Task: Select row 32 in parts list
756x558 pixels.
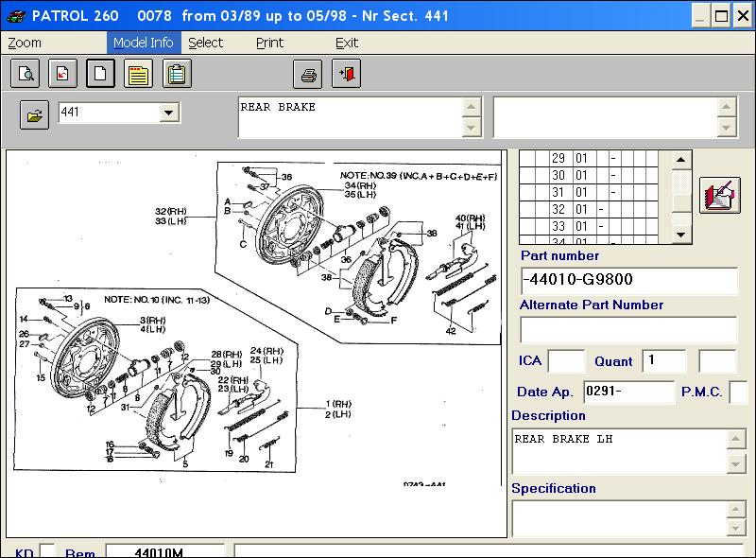Action: click(x=589, y=209)
